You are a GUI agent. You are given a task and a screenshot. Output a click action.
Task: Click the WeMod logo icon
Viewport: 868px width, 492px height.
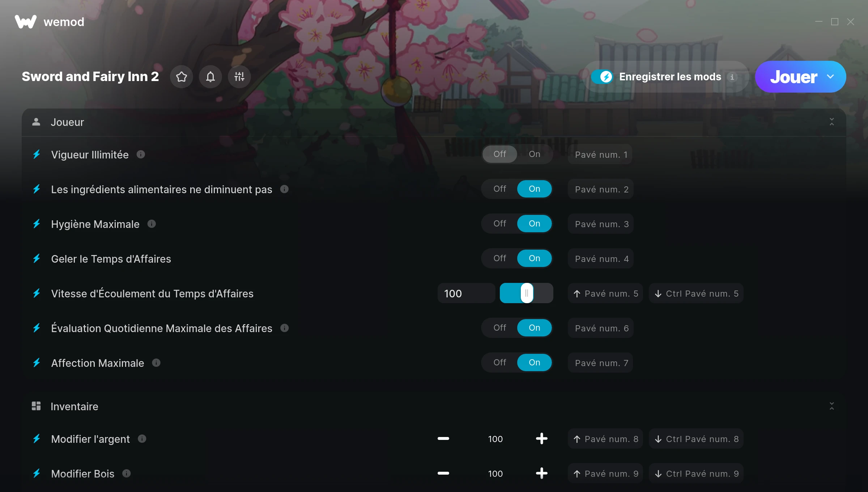(26, 22)
